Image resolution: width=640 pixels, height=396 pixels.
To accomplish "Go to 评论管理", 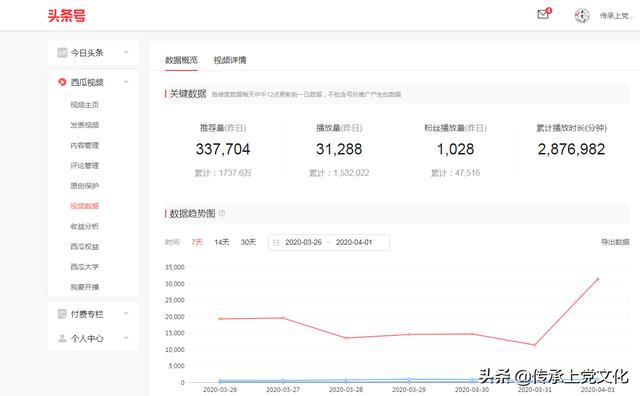I will click(x=84, y=166).
